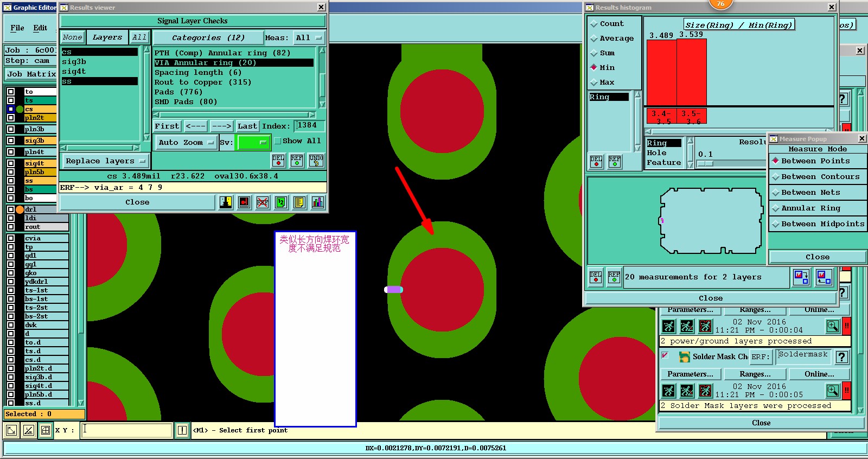Click help question mark beside Soldermask ERF
This screenshot has height=459, width=868.
click(x=842, y=357)
